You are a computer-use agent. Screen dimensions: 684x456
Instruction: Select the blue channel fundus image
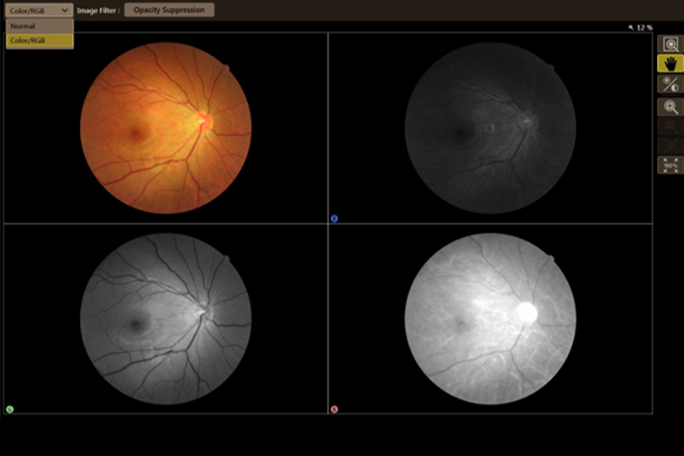490,128
